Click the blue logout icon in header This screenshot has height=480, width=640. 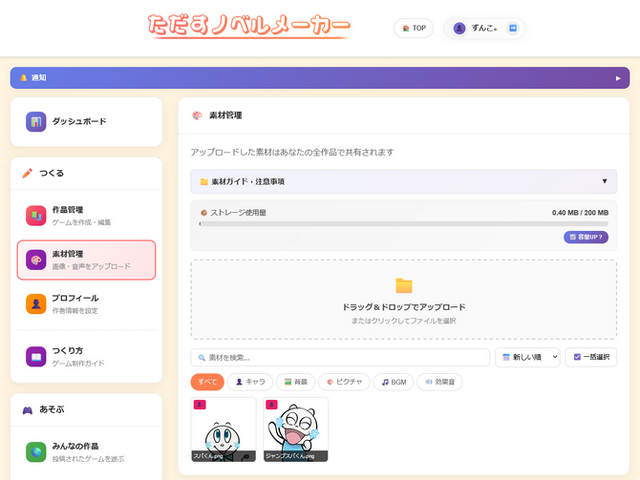[x=512, y=29]
